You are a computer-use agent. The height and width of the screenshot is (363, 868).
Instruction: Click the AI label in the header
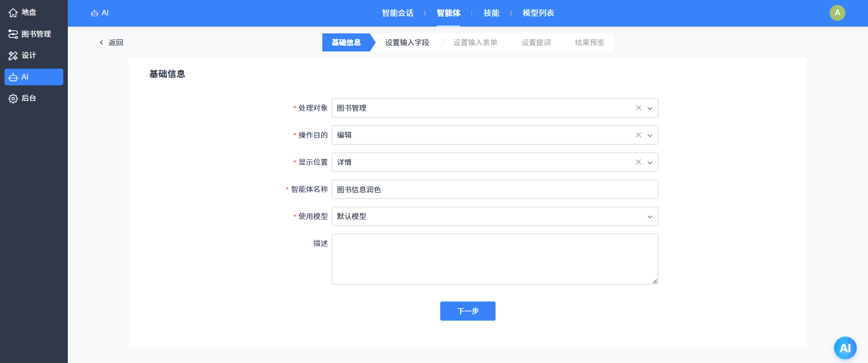105,13
